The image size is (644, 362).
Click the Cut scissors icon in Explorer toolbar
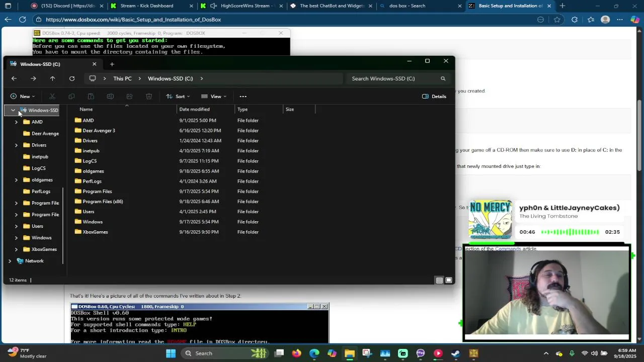52,96
